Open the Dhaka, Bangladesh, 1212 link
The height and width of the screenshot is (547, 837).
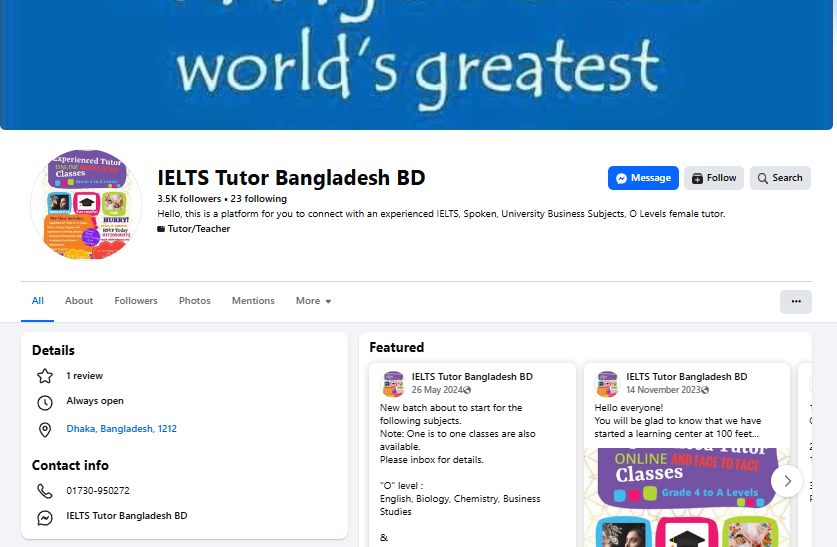(x=121, y=429)
